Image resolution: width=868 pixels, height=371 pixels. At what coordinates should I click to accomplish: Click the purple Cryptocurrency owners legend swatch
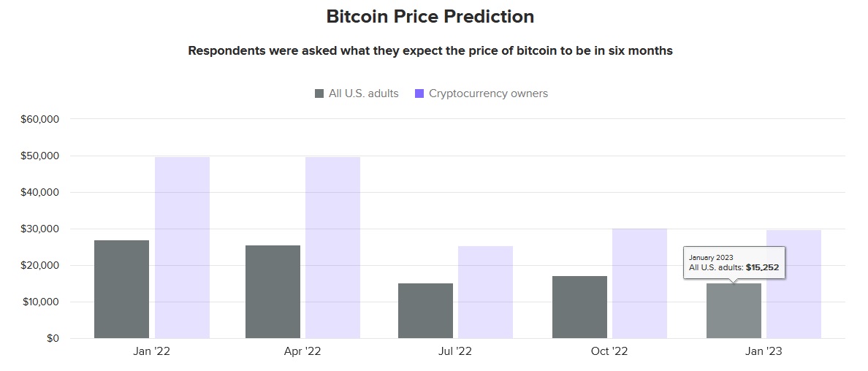419,93
